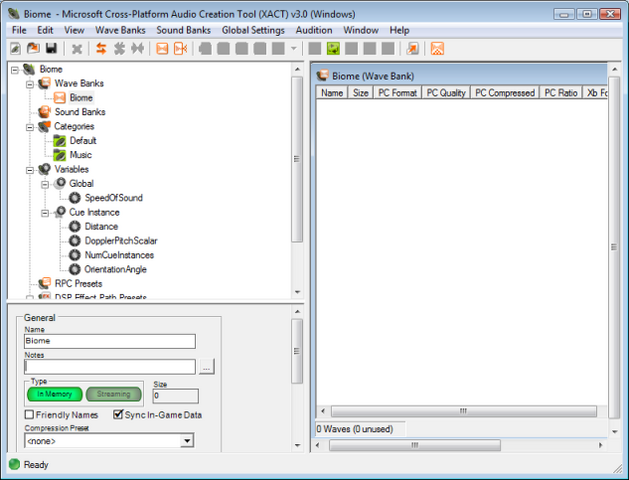Collapse the Categories tree node
This screenshot has width=629, height=480.
click(x=30, y=128)
